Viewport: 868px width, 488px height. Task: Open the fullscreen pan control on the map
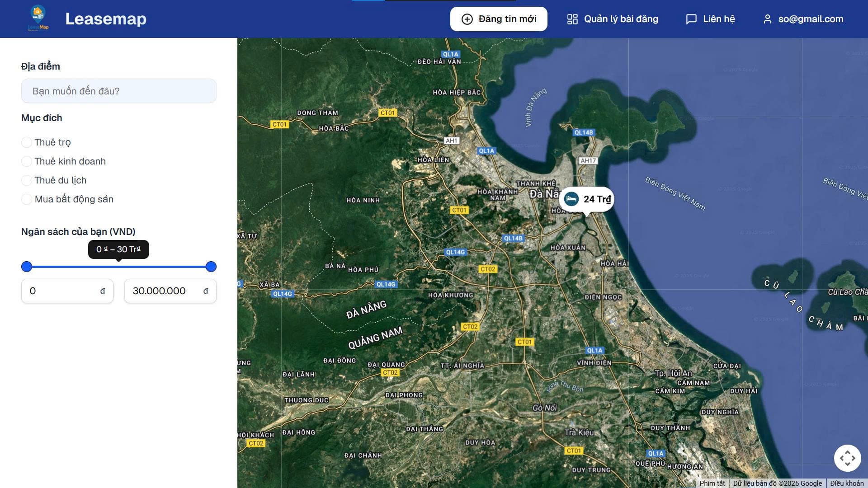[847, 458]
